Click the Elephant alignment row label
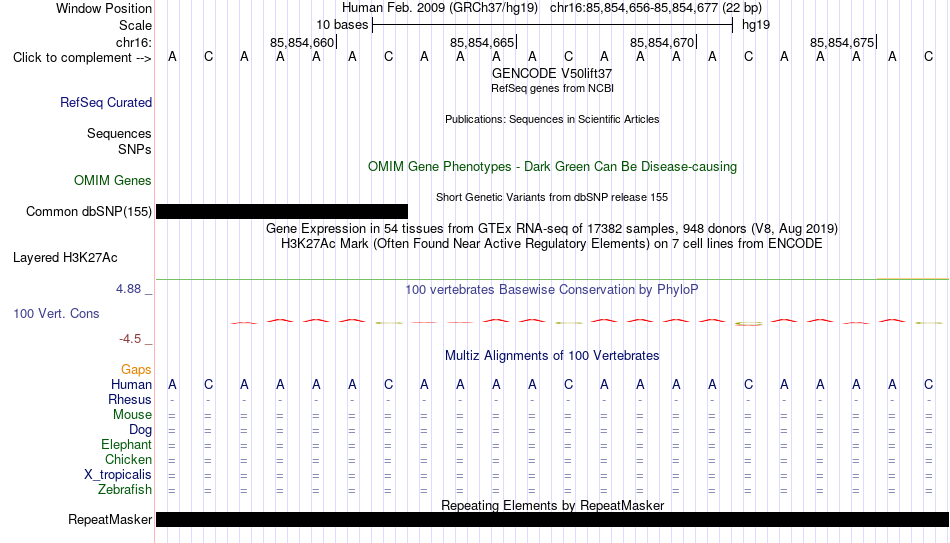950x543 pixels. [127, 445]
